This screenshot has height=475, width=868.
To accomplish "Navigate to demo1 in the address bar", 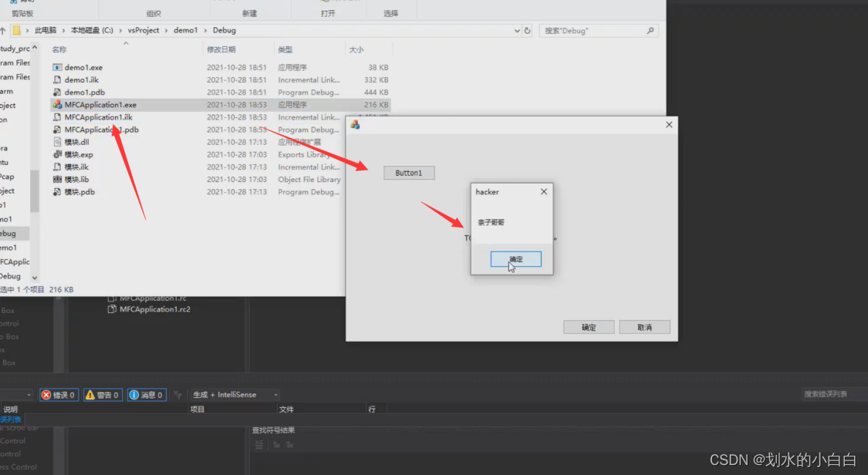I will [x=185, y=30].
